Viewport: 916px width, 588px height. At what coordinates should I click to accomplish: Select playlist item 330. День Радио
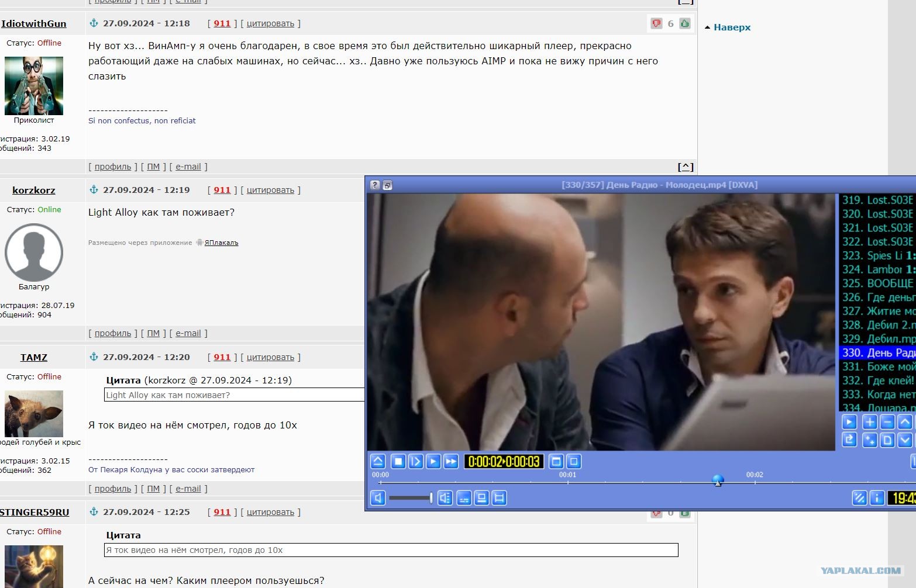click(877, 352)
